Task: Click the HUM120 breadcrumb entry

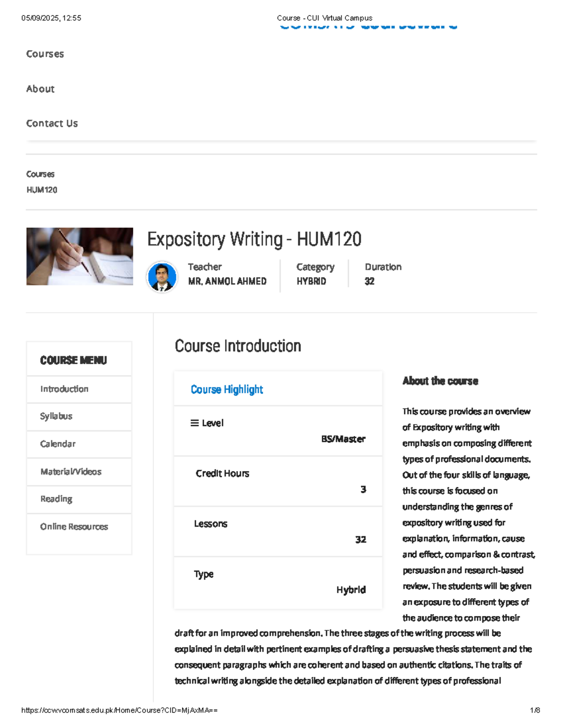Action: [41, 190]
